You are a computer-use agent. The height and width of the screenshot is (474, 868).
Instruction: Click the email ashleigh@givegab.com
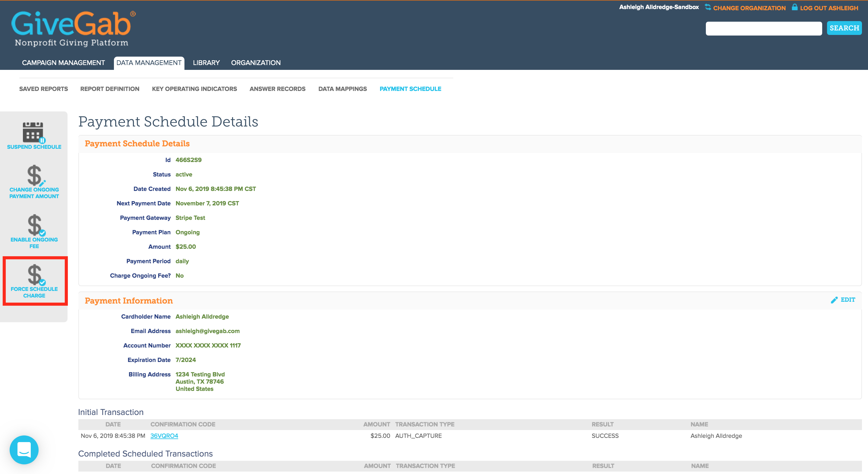208,331
